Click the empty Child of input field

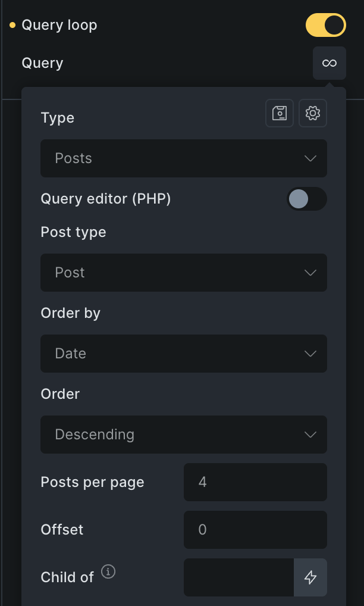[238, 577]
